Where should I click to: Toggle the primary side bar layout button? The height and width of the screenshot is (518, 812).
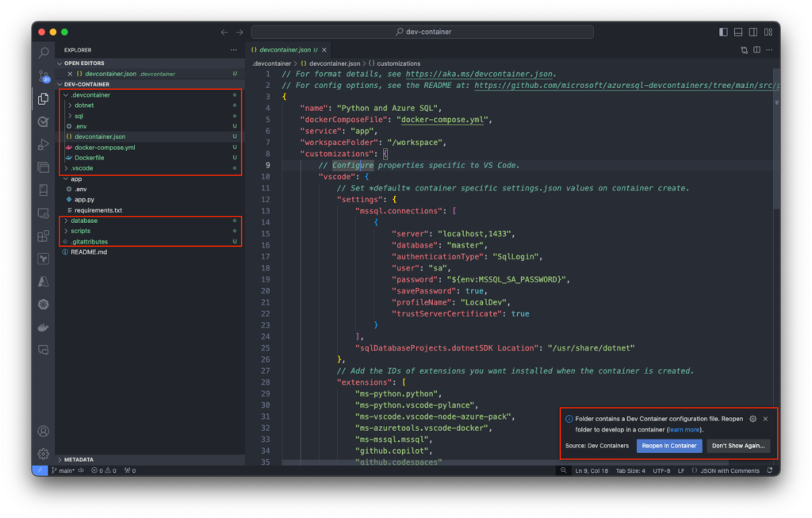coord(723,32)
